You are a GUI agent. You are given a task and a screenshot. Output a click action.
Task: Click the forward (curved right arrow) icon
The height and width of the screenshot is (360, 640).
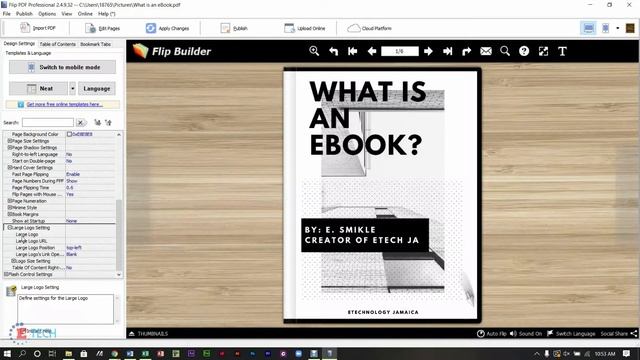coord(467,51)
